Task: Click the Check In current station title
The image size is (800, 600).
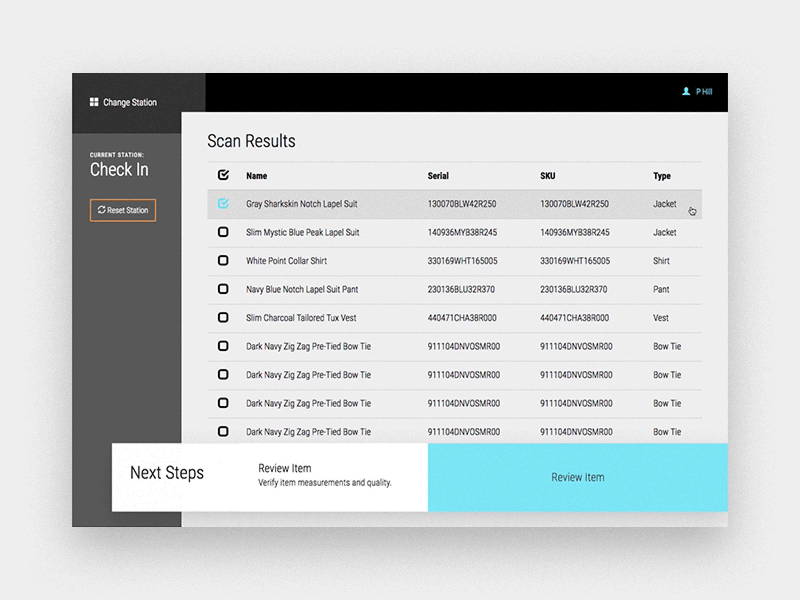Action: coord(119,169)
